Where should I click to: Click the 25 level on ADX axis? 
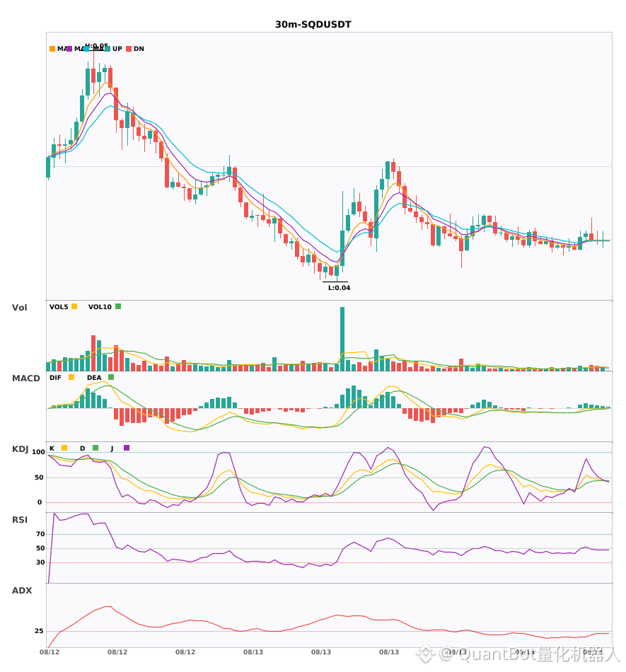pyautogui.click(x=39, y=631)
